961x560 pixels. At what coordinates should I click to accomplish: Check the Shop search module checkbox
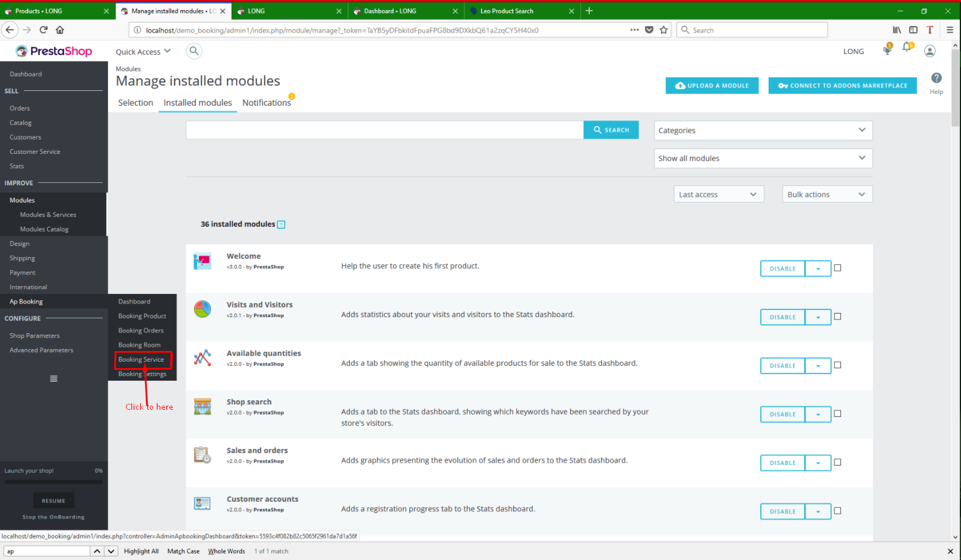pos(837,414)
